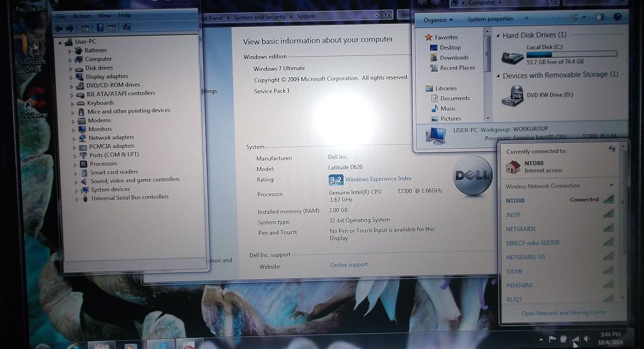
Task: Click the Back arrow in Device Manager toolbar
Action: [59, 28]
